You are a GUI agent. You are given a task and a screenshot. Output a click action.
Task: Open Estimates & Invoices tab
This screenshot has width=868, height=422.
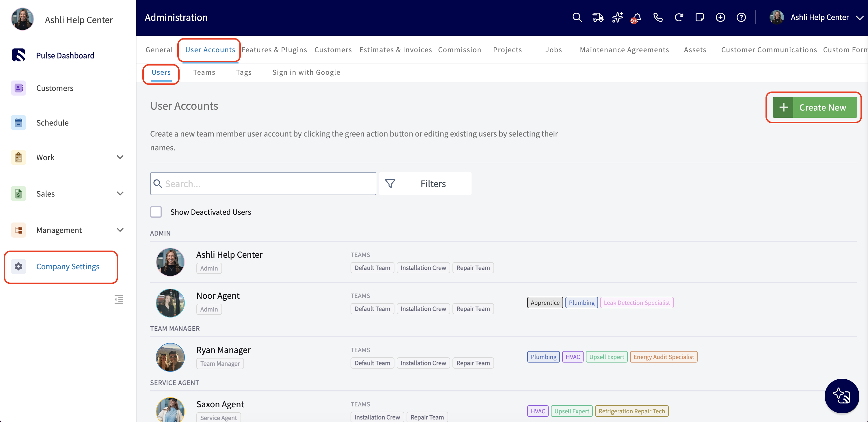pos(396,50)
